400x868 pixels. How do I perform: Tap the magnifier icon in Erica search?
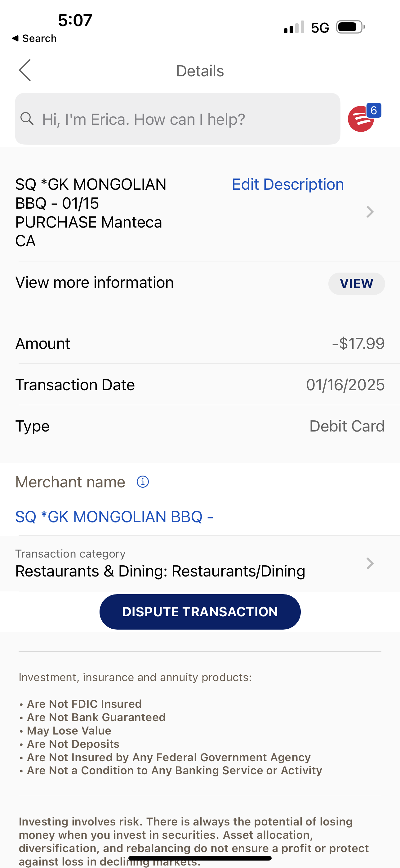point(27,119)
